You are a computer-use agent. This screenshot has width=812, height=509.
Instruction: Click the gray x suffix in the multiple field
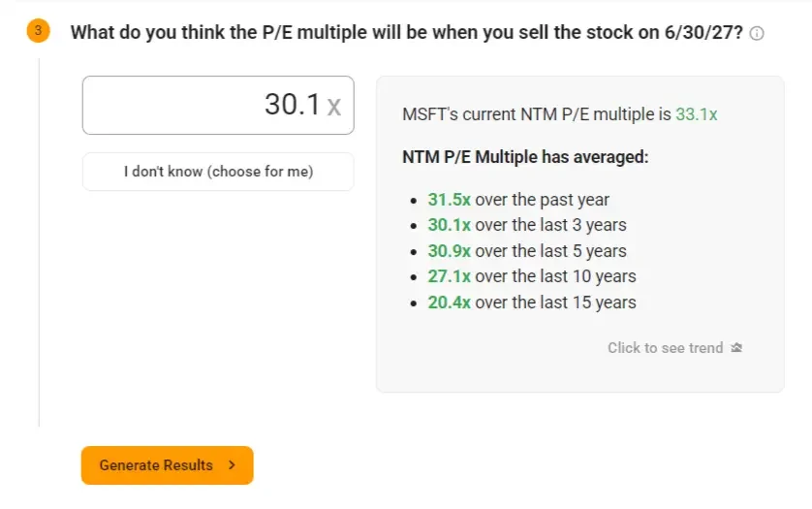tap(334, 107)
